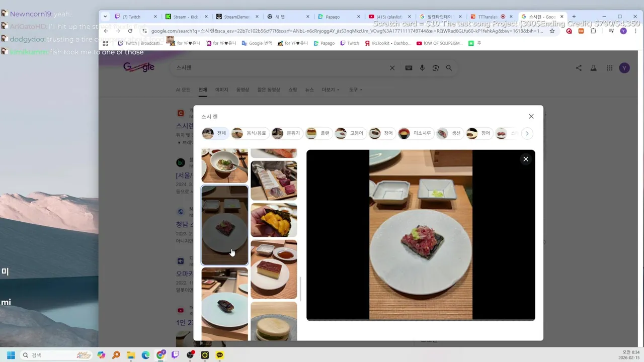Open the soup bowl thumbnail at top
644x362 pixels.
click(224, 166)
